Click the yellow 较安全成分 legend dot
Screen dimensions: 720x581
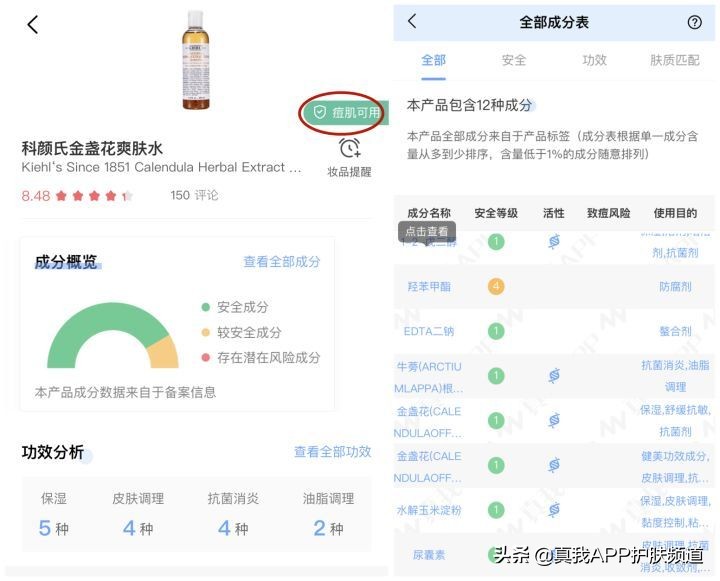[206, 332]
